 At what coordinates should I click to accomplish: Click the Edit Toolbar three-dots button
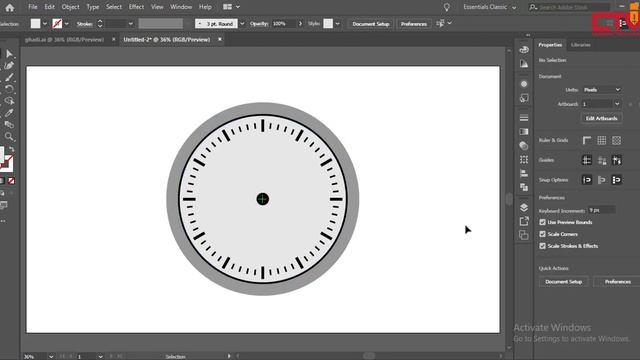[x=3, y=221]
